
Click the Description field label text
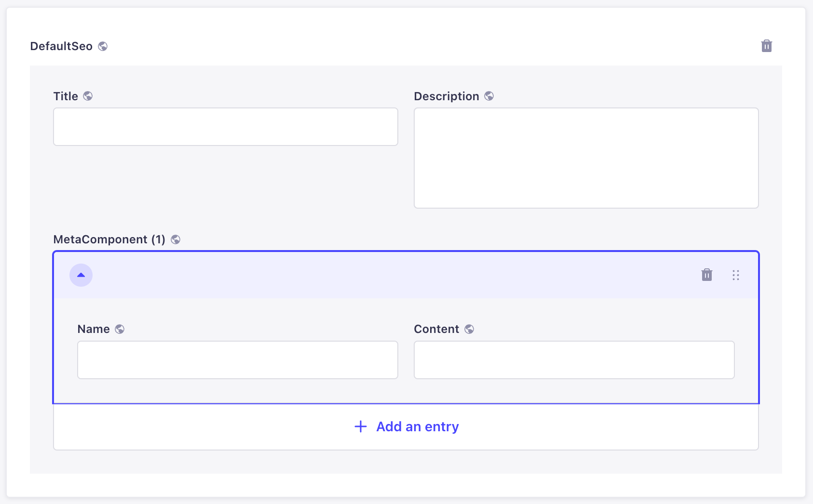click(x=446, y=96)
